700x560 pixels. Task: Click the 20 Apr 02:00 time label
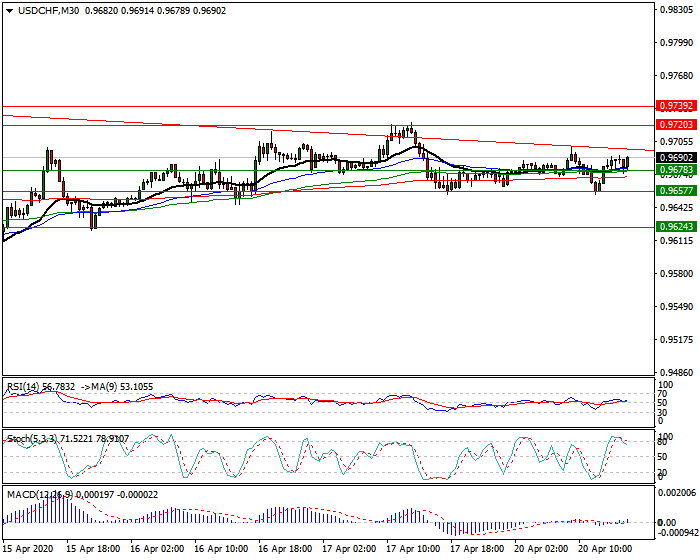542,548
